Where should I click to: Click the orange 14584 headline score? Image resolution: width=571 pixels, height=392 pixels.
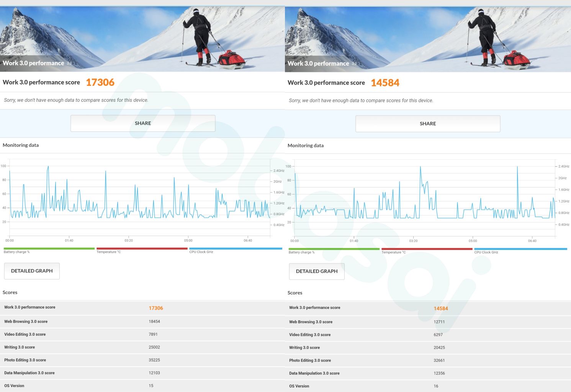click(385, 83)
